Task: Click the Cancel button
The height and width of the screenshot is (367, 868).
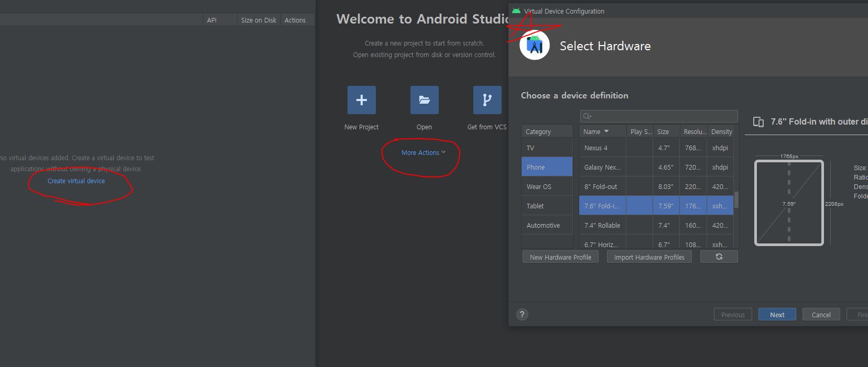Action: point(821,315)
